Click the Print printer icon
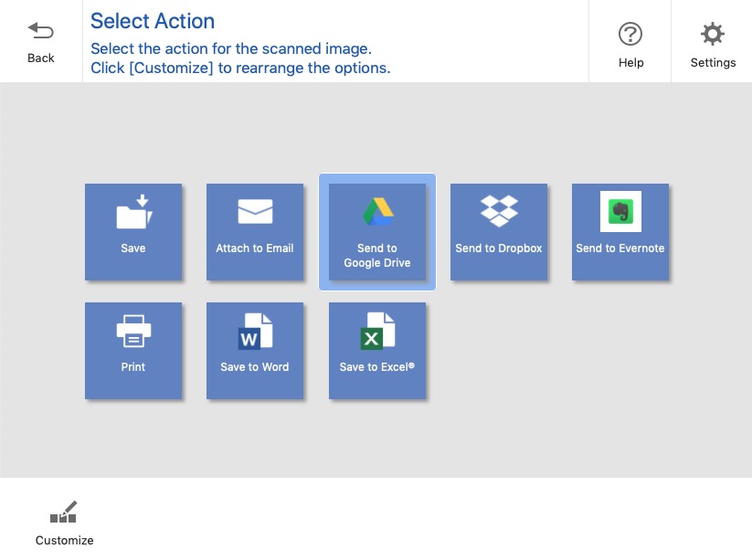The image size is (752, 560). (133, 331)
